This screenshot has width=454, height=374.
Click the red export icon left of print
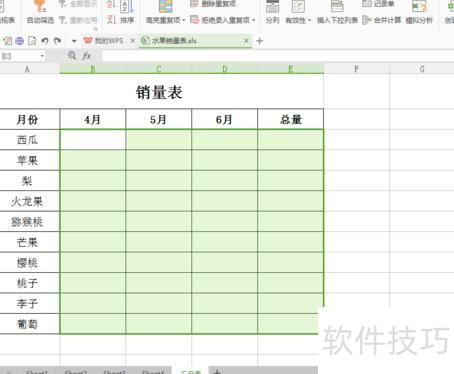pos(8,41)
